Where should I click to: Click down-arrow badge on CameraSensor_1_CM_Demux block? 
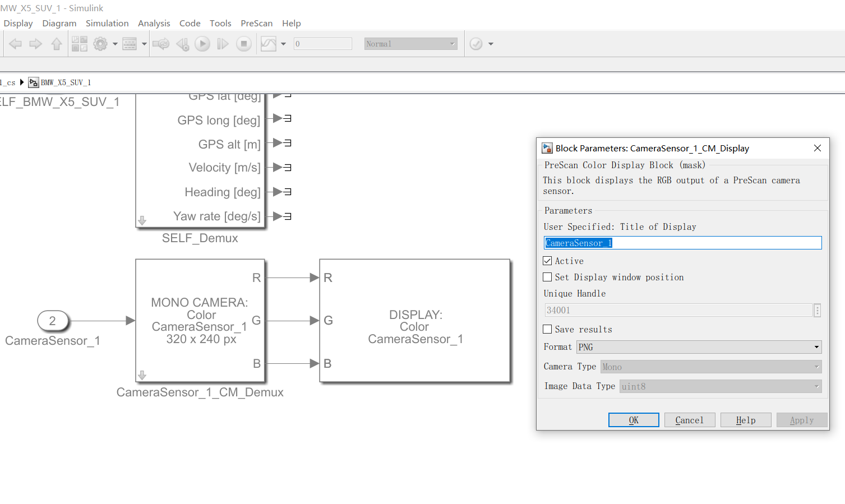[x=142, y=375]
